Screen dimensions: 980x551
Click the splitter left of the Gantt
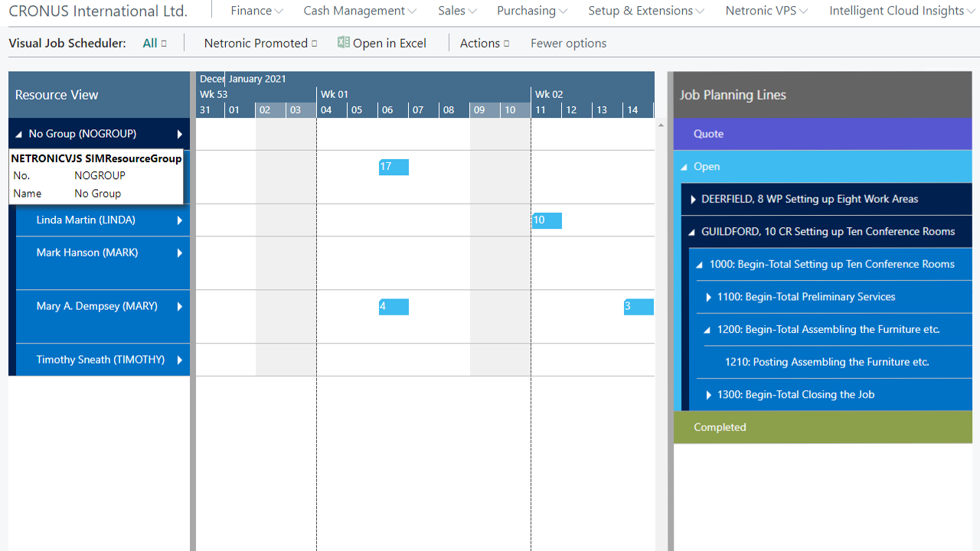[x=193, y=311]
